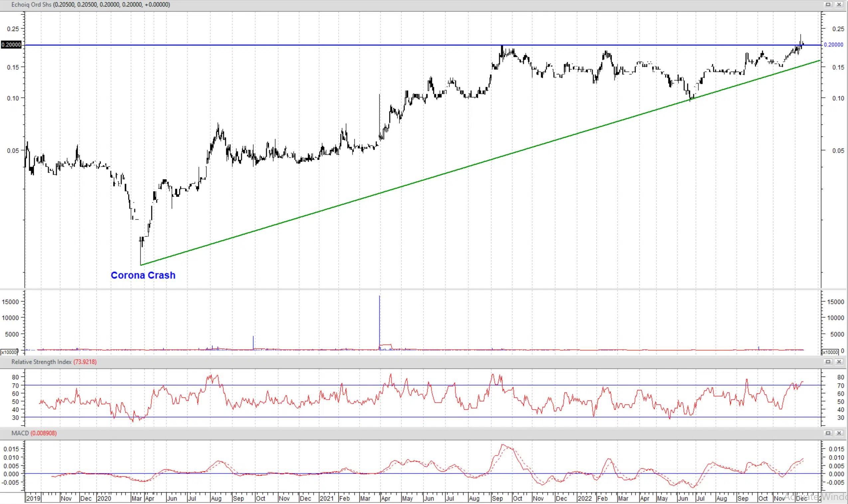Click the large volume spike bar near April 2021

pos(379,319)
